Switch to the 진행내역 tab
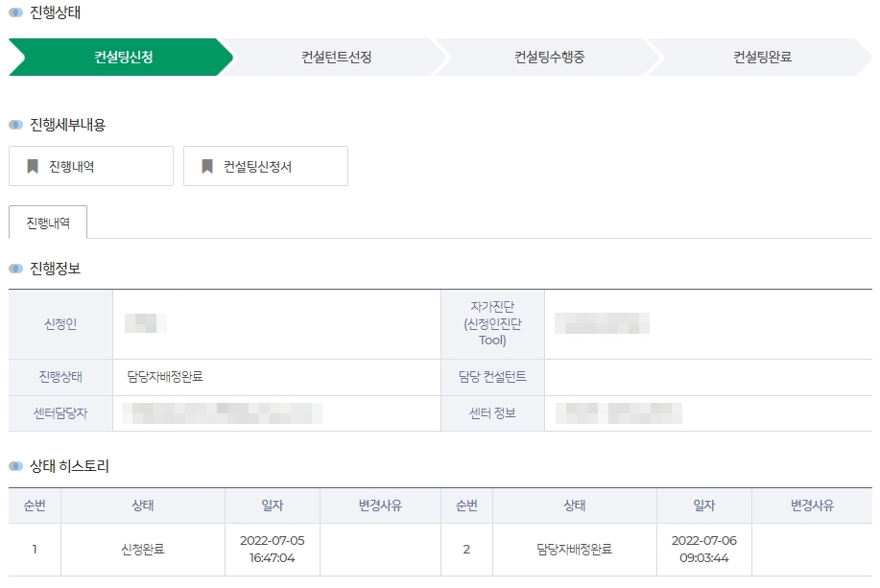Image resolution: width=880 pixels, height=588 pixels. (x=48, y=223)
